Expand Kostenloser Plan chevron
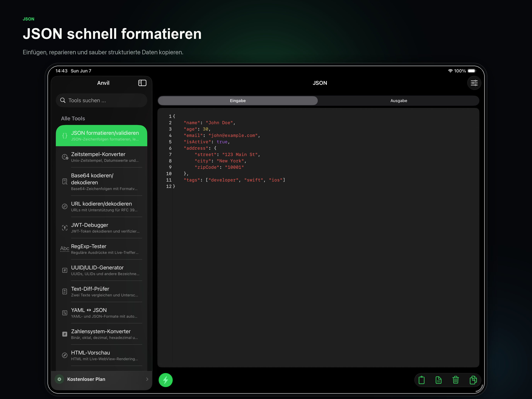The width and height of the screenshot is (532, 399). [x=147, y=379]
